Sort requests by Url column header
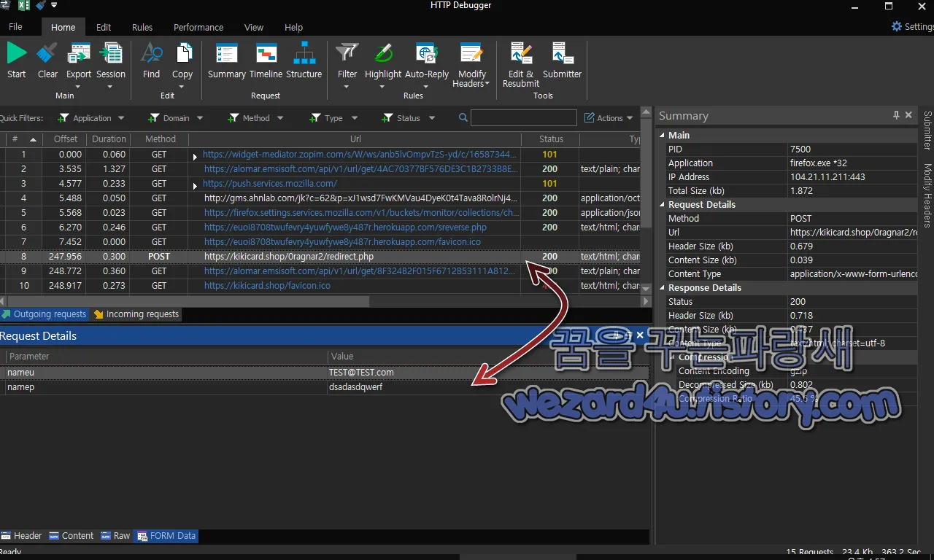Image resolution: width=934 pixels, height=560 pixels. (355, 139)
